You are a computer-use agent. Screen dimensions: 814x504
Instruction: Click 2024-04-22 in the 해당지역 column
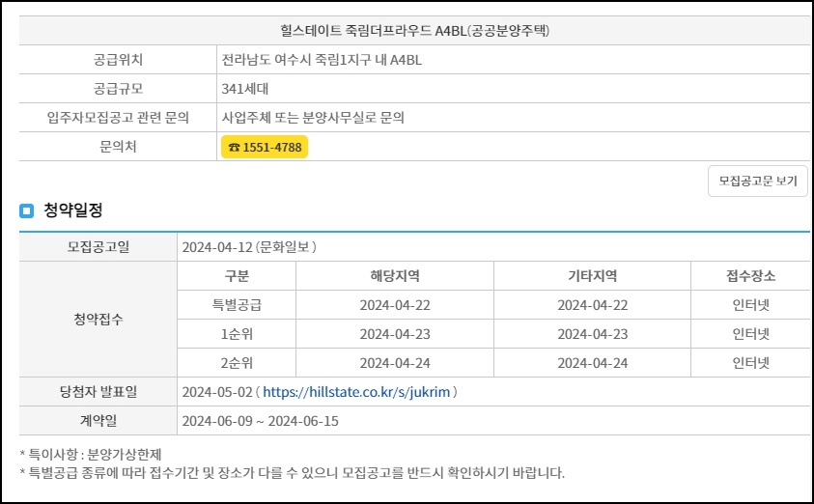tap(395, 305)
